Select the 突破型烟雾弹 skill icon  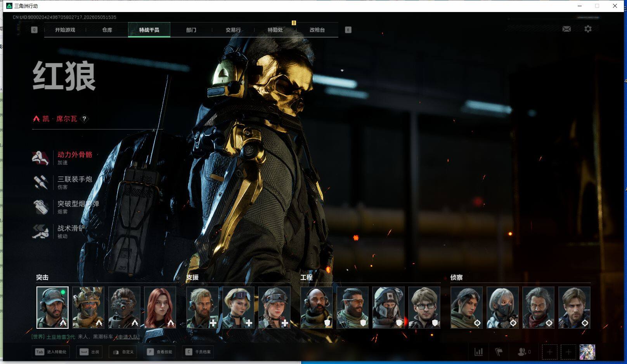[41, 207]
